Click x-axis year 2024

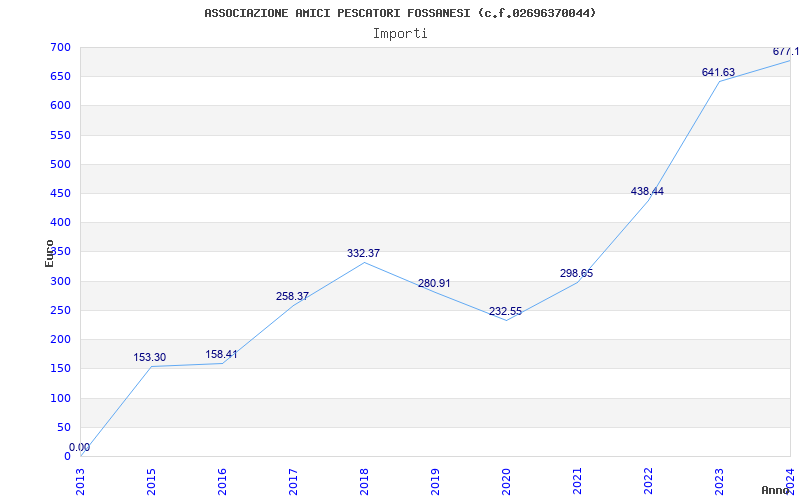click(790, 482)
